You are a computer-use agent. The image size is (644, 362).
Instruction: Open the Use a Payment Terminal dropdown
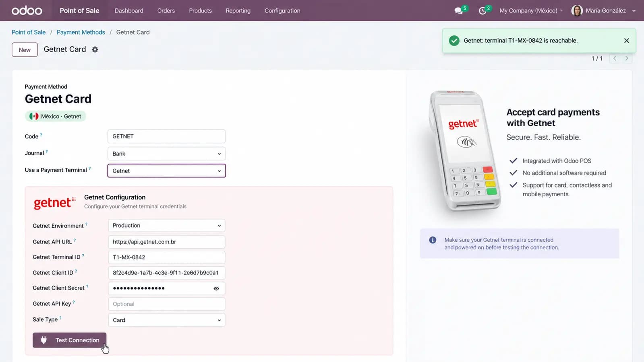coord(166,171)
